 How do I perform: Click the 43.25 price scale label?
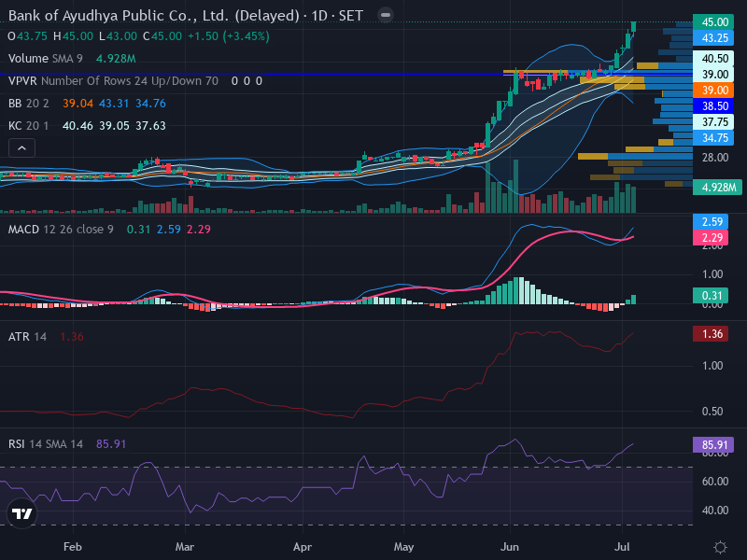click(713, 38)
